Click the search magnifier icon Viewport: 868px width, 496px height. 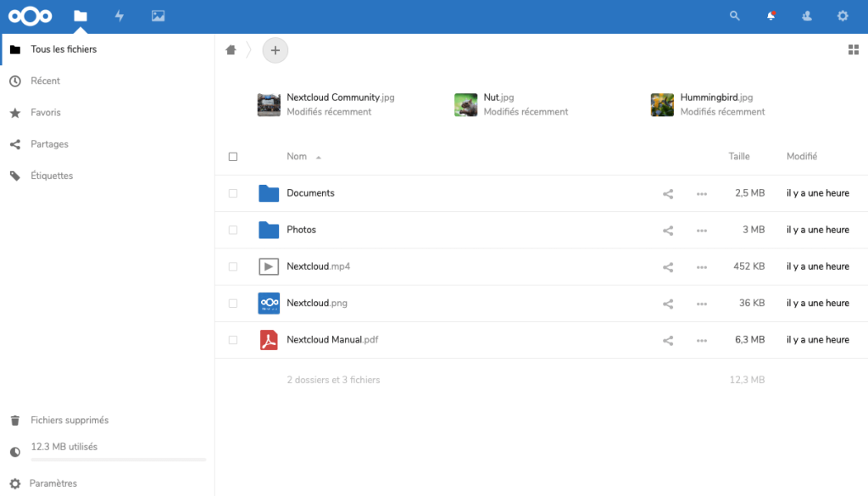pos(735,16)
